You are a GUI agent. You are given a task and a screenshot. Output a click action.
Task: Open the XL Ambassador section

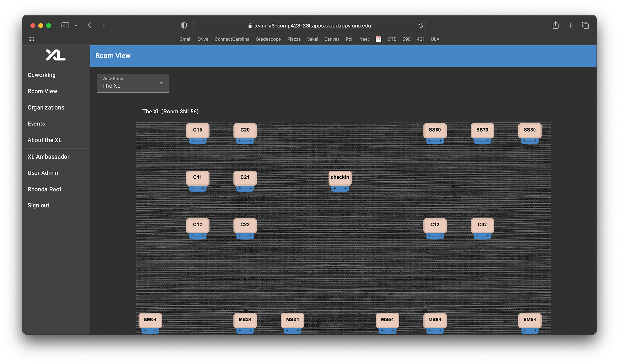pos(48,157)
